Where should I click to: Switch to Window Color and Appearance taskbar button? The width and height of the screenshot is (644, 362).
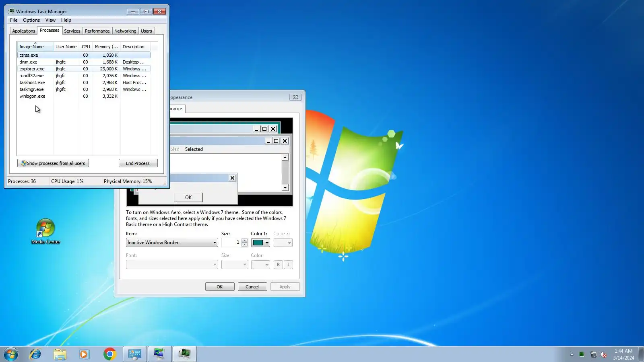pyautogui.click(x=159, y=354)
